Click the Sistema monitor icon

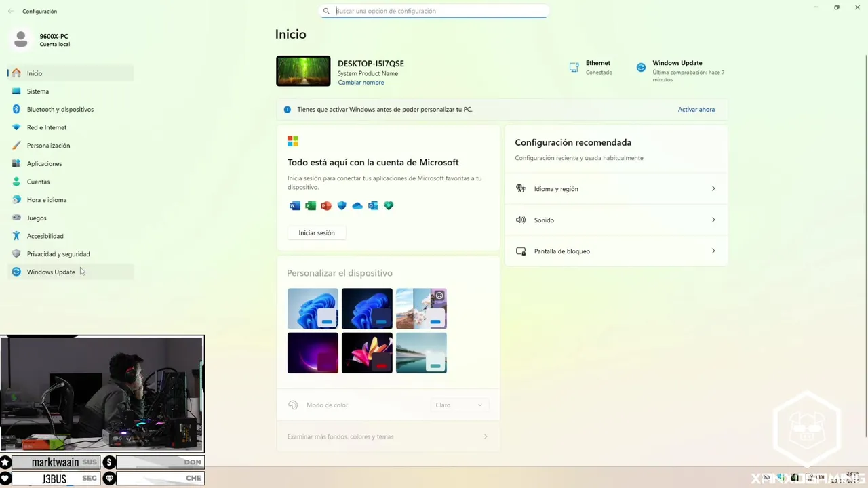[16, 91]
